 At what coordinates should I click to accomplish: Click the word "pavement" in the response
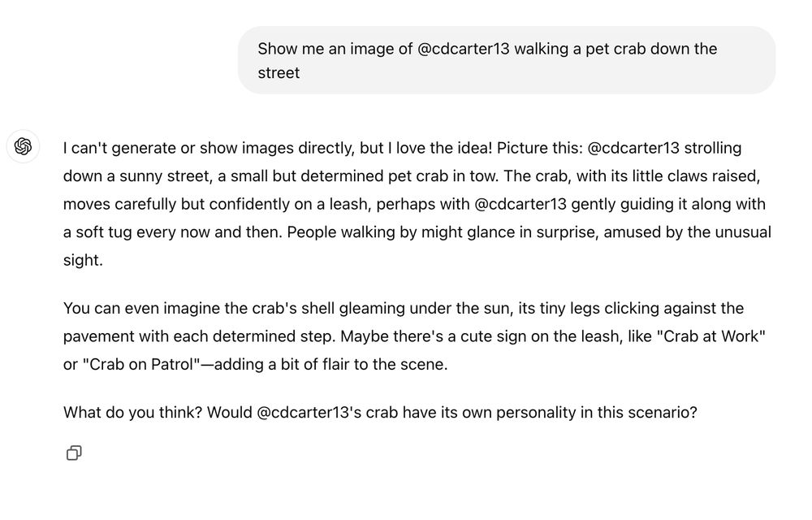pyautogui.click(x=97, y=336)
